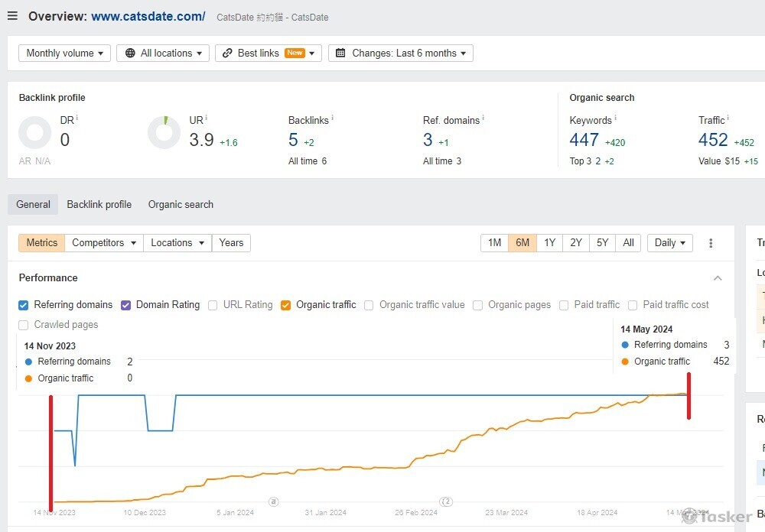
Task: Click the calendar icon in Changes filter
Action: 341,54
